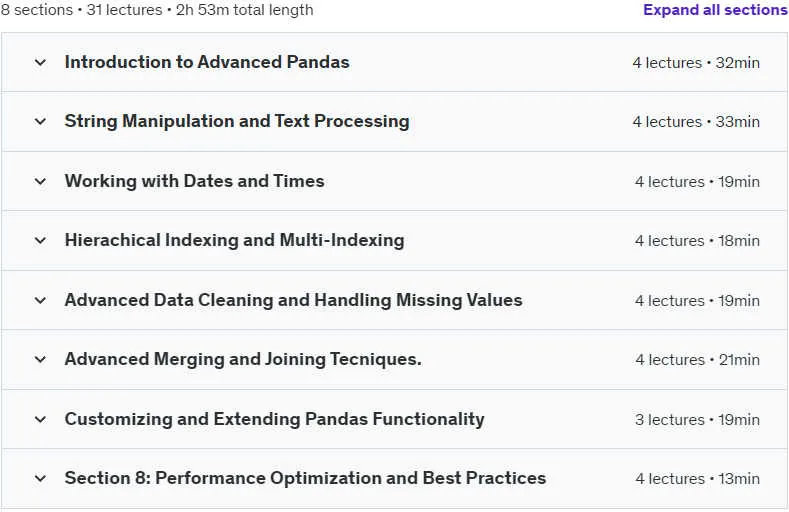Click 3 lectures 19min label
This screenshot has height=512, width=789.
tap(697, 419)
